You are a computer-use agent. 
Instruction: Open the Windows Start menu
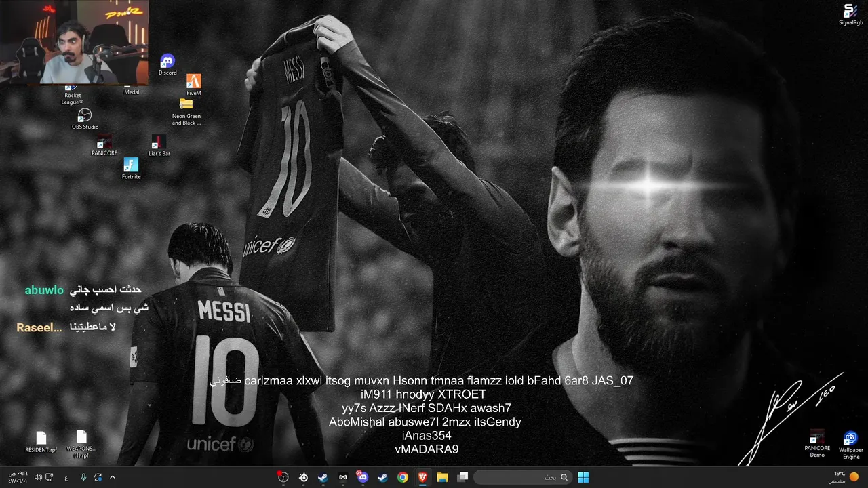(x=583, y=477)
